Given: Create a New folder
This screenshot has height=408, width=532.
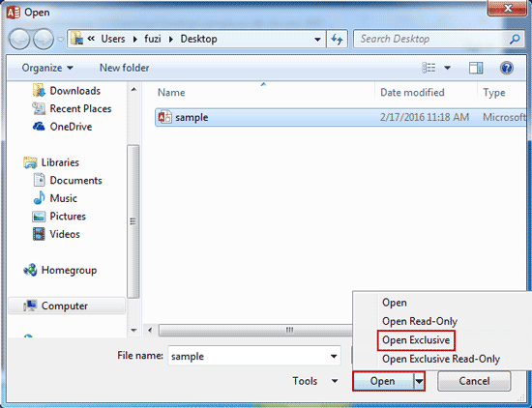Looking at the screenshot, I should 124,68.
